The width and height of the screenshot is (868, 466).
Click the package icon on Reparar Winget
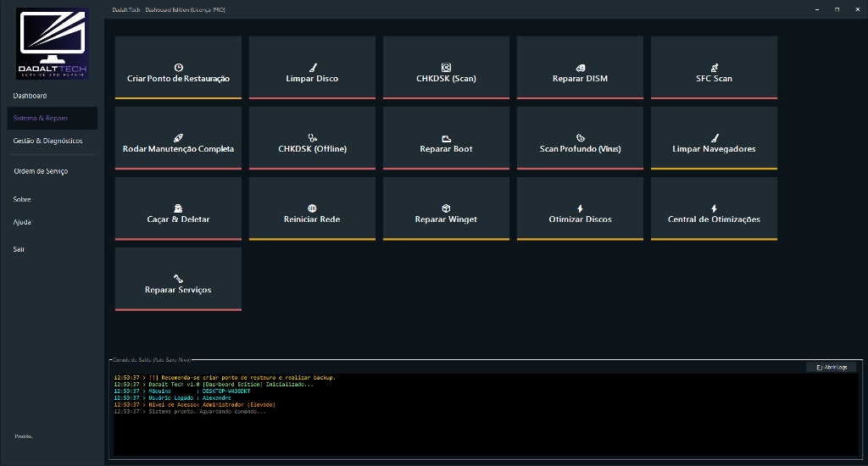(x=446, y=208)
